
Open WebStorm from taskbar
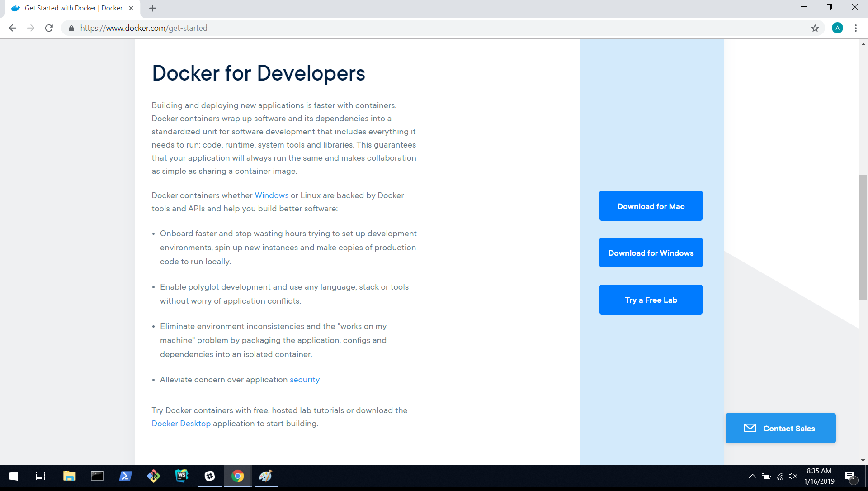[x=181, y=476]
